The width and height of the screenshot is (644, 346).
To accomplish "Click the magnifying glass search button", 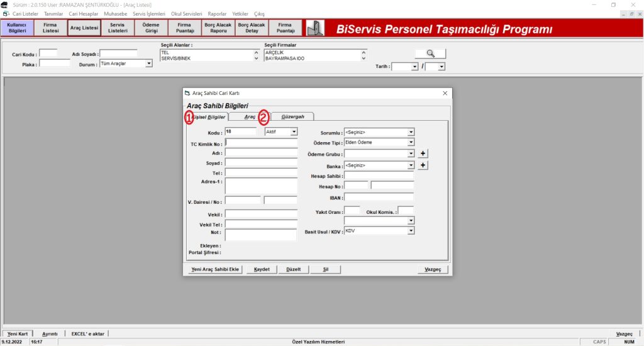I will coord(430,53).
